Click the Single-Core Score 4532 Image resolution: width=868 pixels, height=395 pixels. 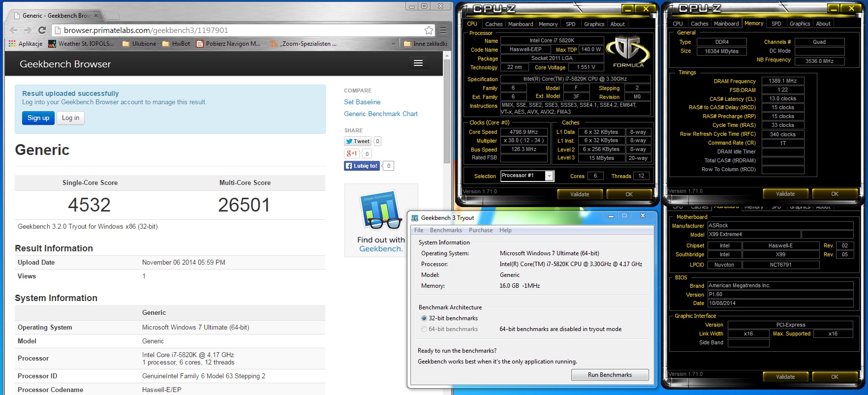coord(89,205)
